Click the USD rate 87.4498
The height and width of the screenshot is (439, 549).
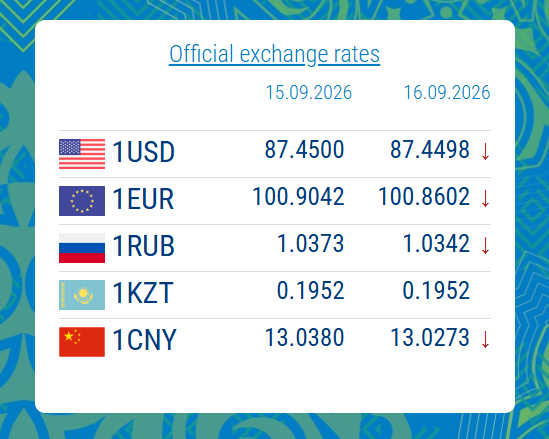coord(430,149)
